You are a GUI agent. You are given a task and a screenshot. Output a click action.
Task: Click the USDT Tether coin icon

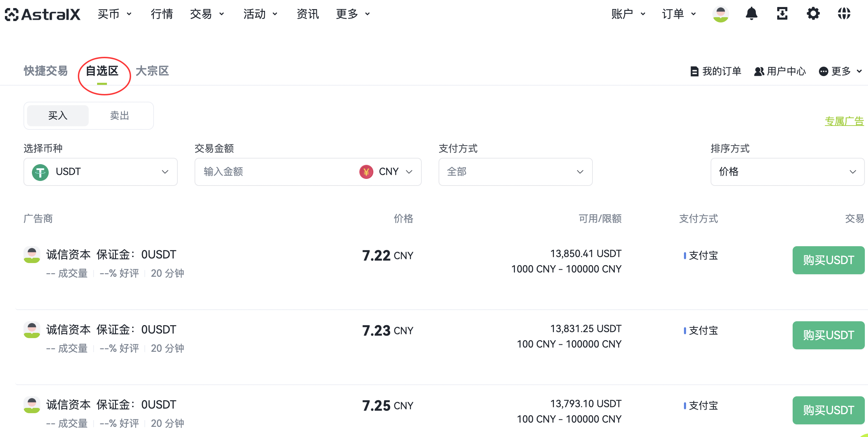click(x=40, y=172)
